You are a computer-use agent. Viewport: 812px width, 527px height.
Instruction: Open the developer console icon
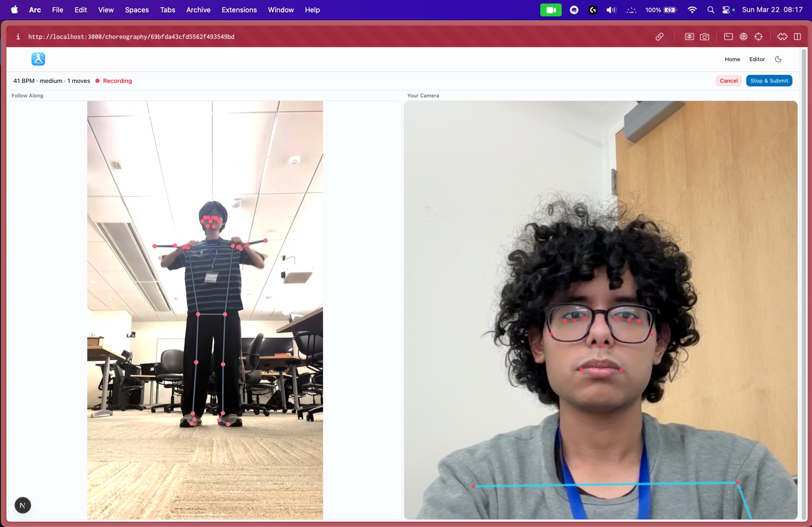point(728,37)
